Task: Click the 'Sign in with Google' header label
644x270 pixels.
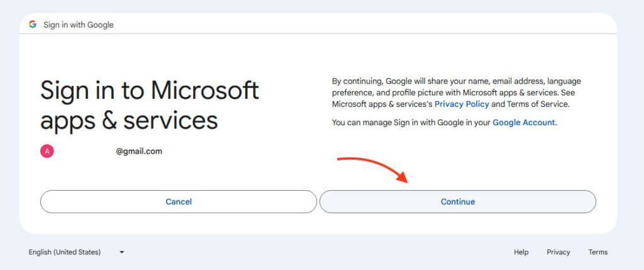Action: click(x=78, y=25)
